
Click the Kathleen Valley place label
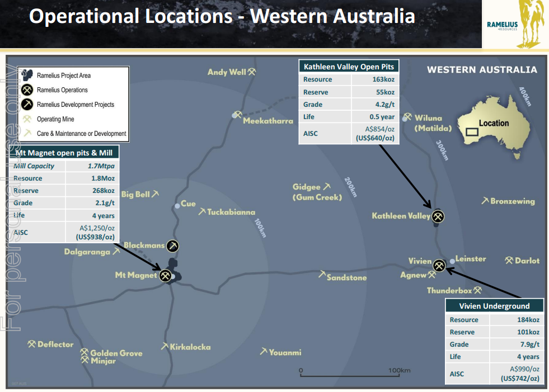coord(401,216)
